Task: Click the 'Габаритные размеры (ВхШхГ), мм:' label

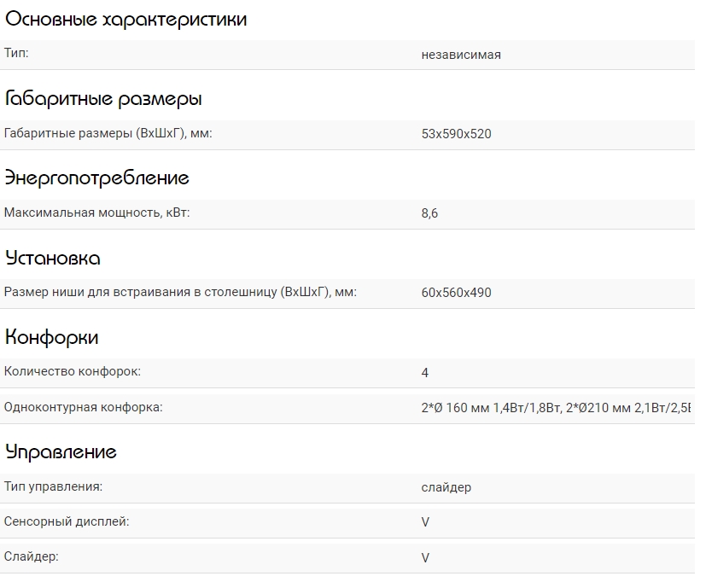Action: click(x=108, y=133)
